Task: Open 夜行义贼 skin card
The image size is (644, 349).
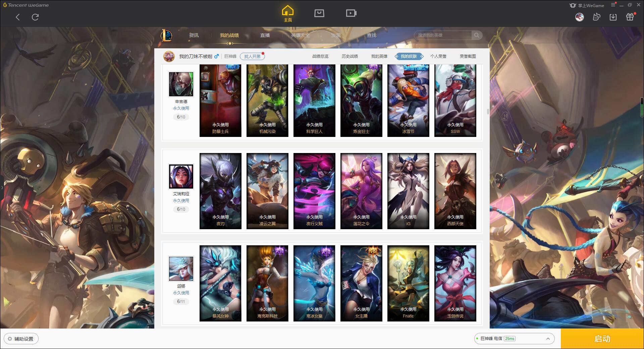Action: click(314, 191)
